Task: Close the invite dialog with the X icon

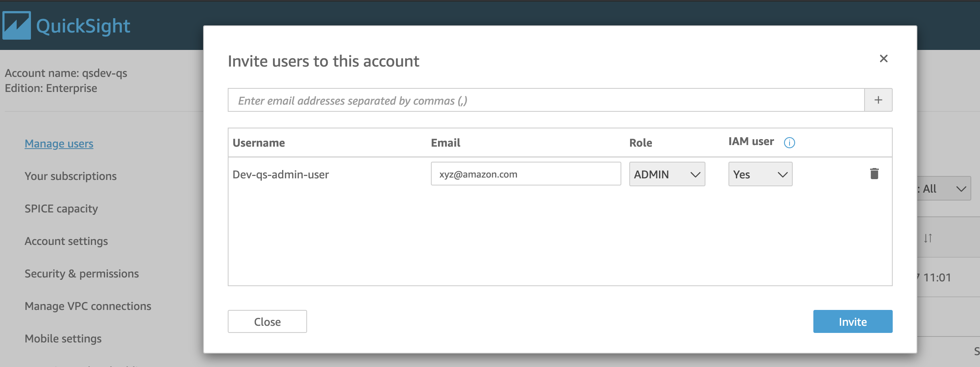Action: point(883,59)
